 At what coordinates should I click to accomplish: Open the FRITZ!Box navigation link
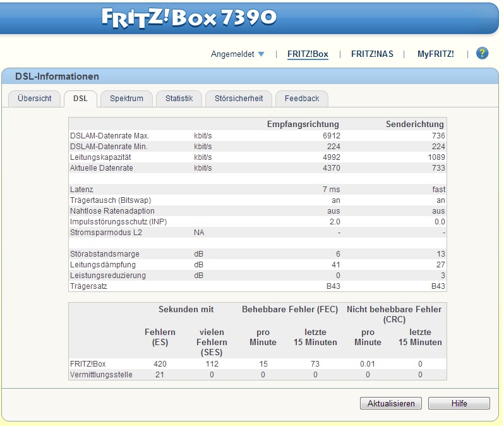coord(308,54)
